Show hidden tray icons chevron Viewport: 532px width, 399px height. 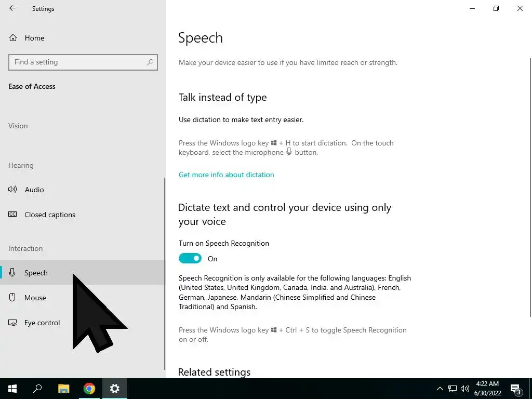click(x=440, y=389)
